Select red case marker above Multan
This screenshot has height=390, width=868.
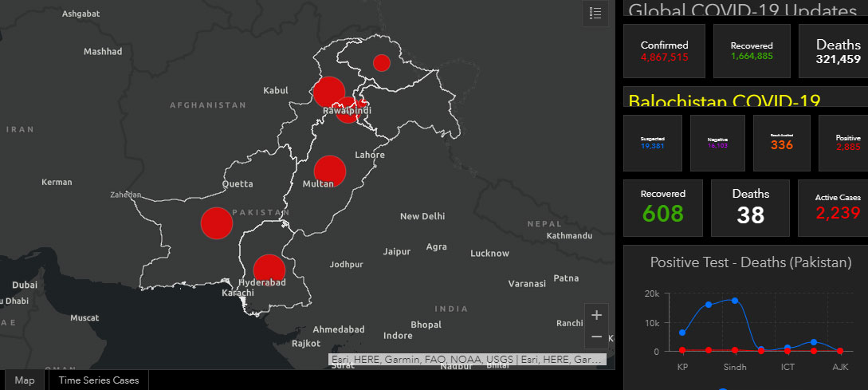[x=329, y=171]
